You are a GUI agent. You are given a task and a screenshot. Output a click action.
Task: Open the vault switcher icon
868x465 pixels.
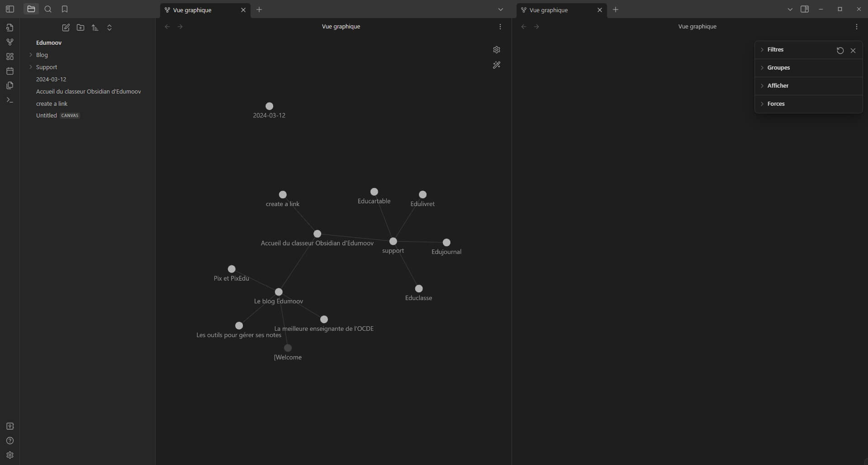10,426
